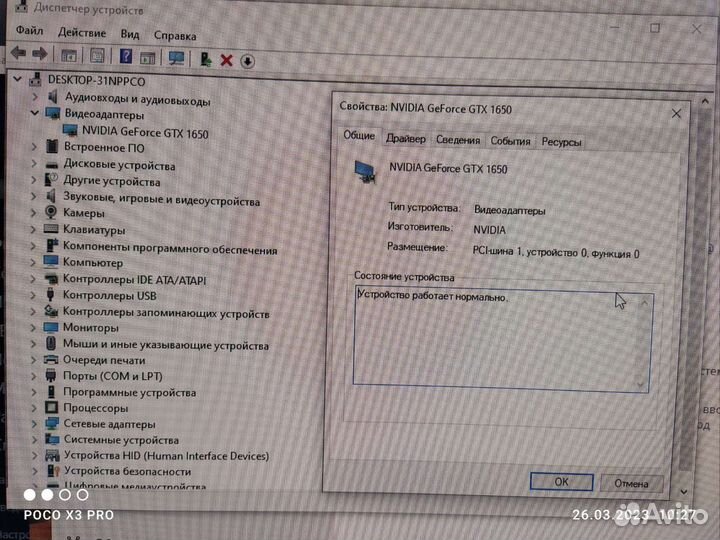Select the Сетевые адаптеры icon
720x540 pixels.
click(x=52, y=423)
